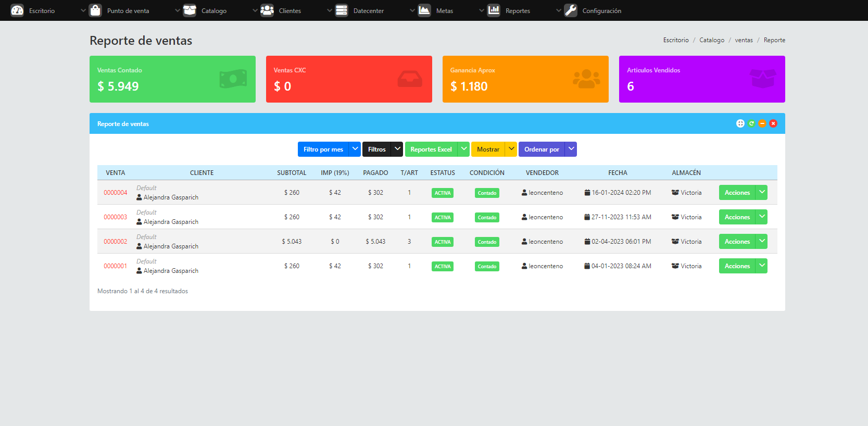Open the Metas menu
Viewport: 868px width, 426px height.
point(444,10)
